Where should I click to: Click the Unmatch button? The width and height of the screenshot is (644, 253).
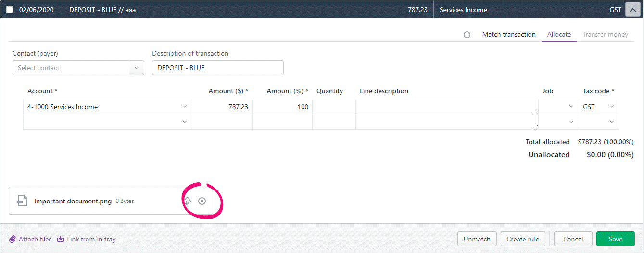coord(477,239)
